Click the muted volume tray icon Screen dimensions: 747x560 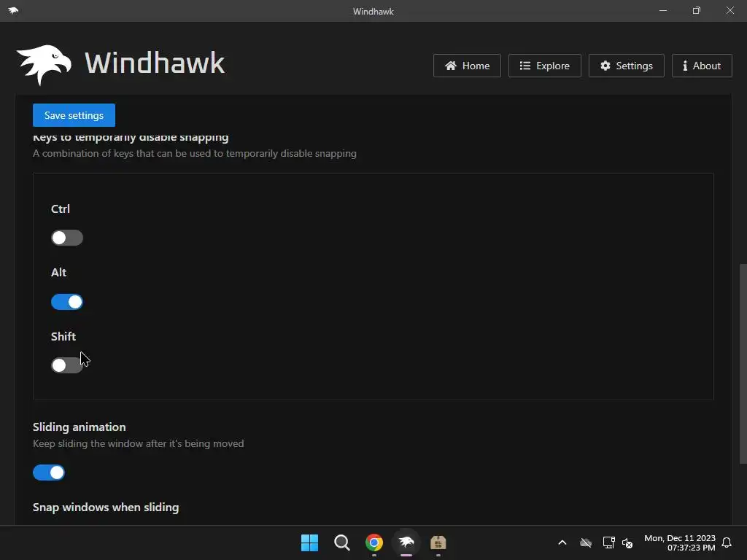click(627, 542)
